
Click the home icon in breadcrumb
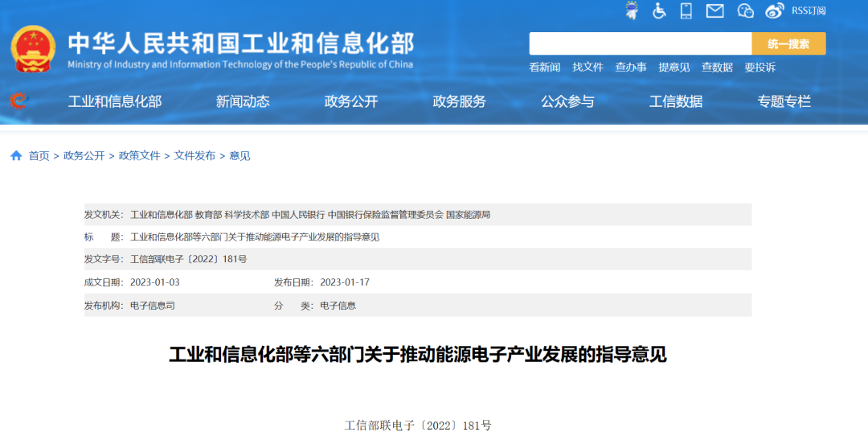pyautogui.click(x=16, y=156)
